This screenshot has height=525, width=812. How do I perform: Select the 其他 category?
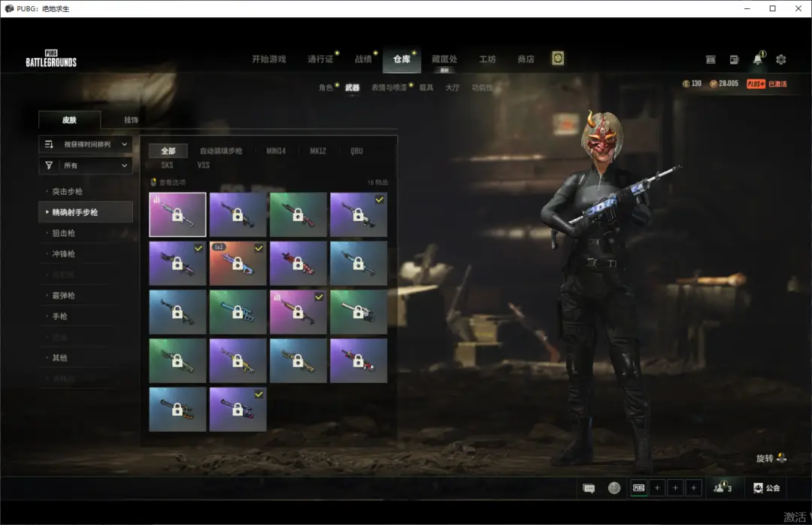[60, 357]
